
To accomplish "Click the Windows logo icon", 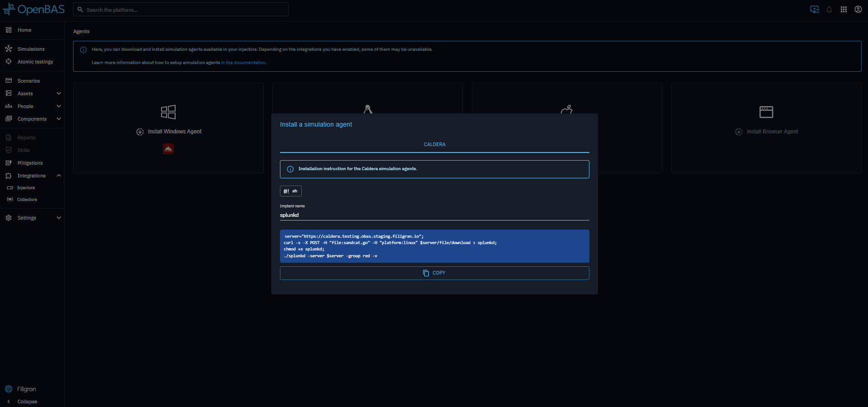I will (x=168, y=112).
